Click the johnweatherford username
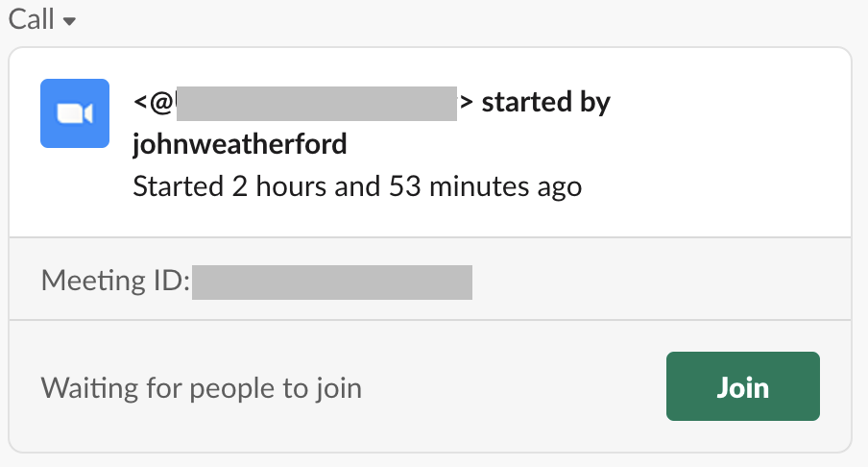Image resolution: width=868 pixels, height=467 pixels. 240,144
